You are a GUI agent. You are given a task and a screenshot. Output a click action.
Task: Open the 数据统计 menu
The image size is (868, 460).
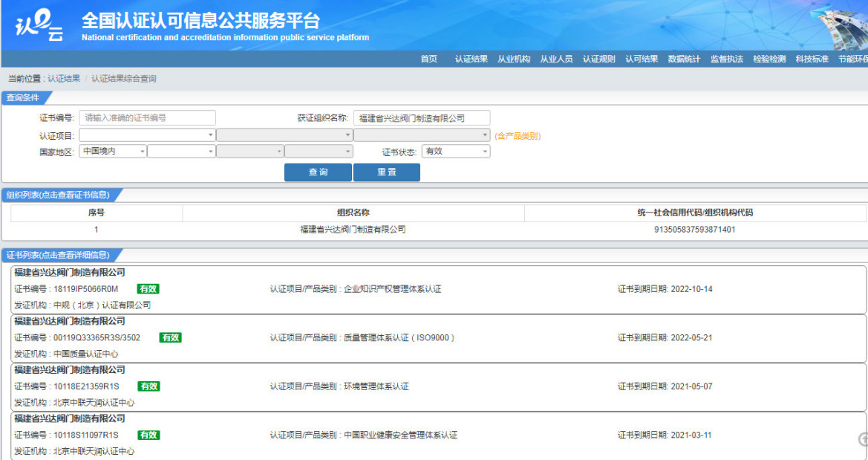(684, 59)
